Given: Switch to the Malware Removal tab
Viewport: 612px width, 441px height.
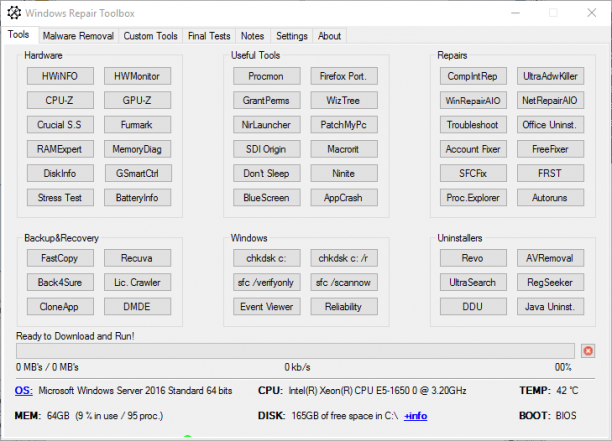Looking at the screenshot, I should (x=78, y=36).
